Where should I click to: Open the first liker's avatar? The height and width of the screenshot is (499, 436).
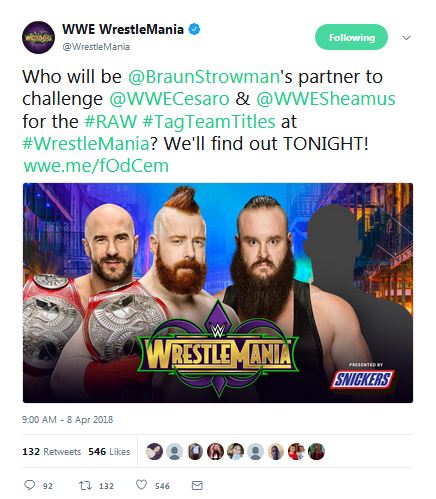pyautogui.click(x=154, y=451)
